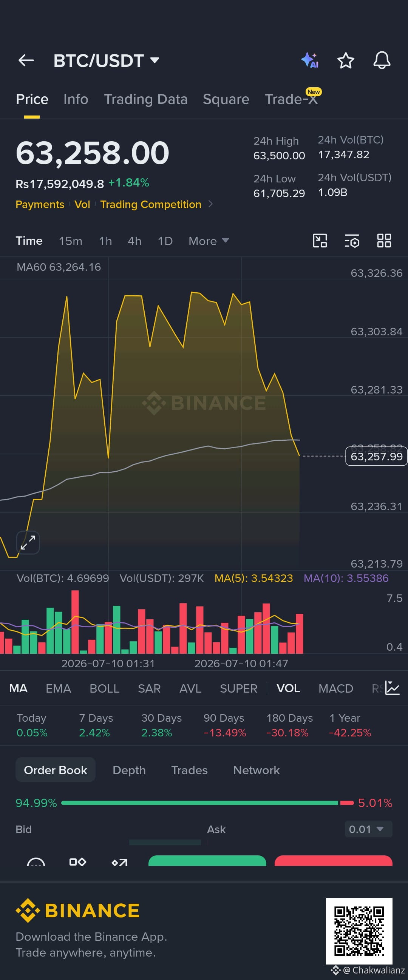408x980 pixels.
Task: Tap the 1 Year -42.25% performance
Action: click(350, 725)
